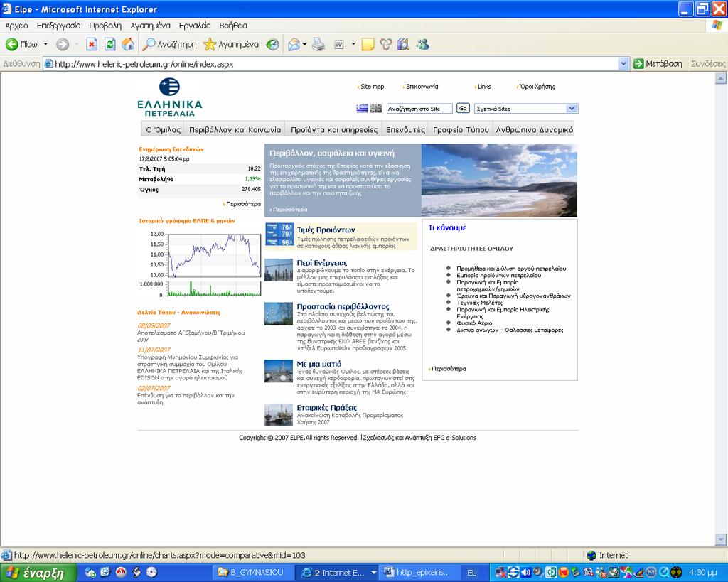The width and height of the screenshot is (728, 582).
Task: Click the ELPE 6-month stock chart
Action: 200,264
